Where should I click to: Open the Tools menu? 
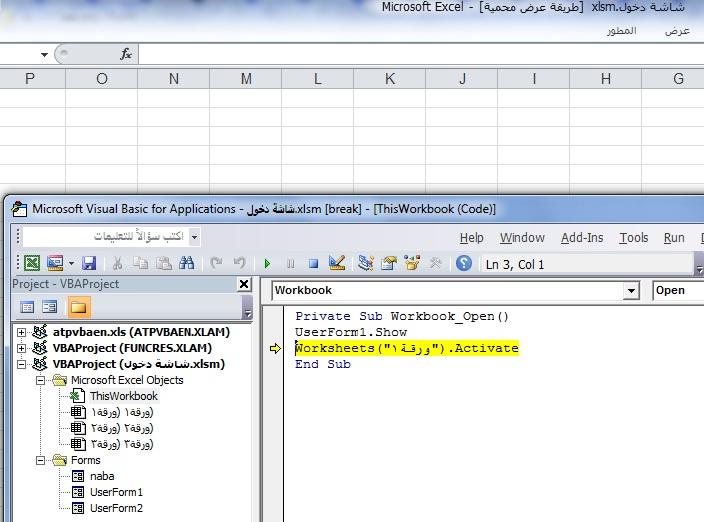pos(634,237)
